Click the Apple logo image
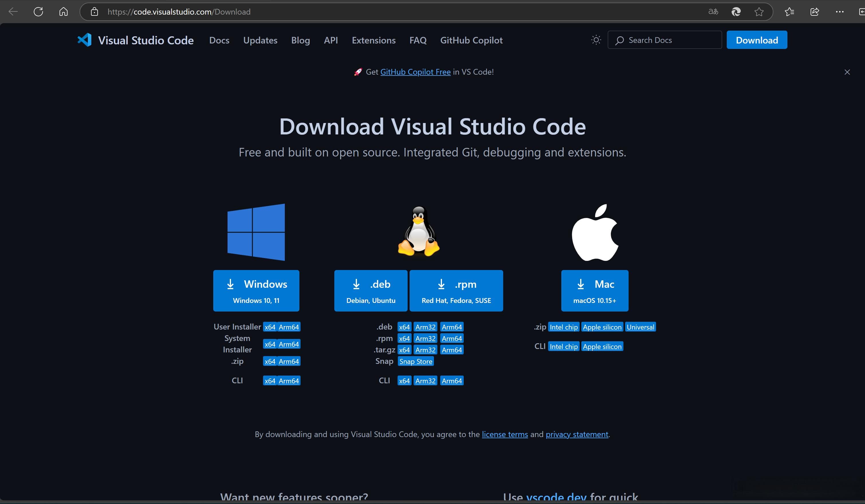The height and width of the screenshot is (504, 865). pos(595,232)
